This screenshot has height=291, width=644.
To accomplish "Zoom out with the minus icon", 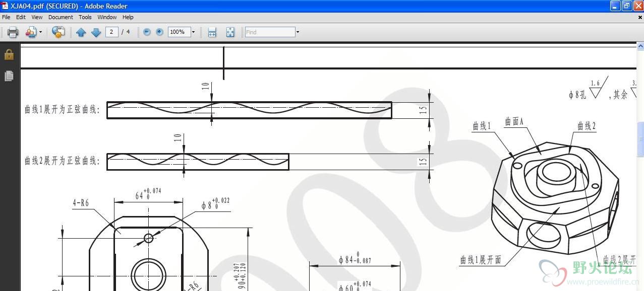I will [x=147, y=32].
